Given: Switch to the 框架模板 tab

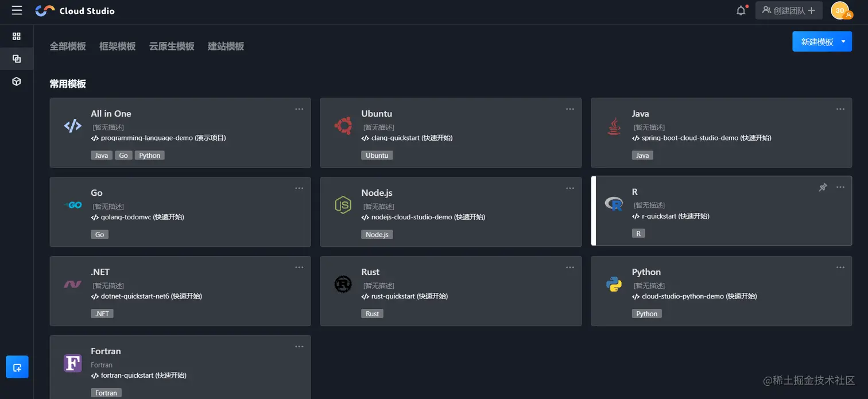Looking at the screenshot, I should coord(118,46).
